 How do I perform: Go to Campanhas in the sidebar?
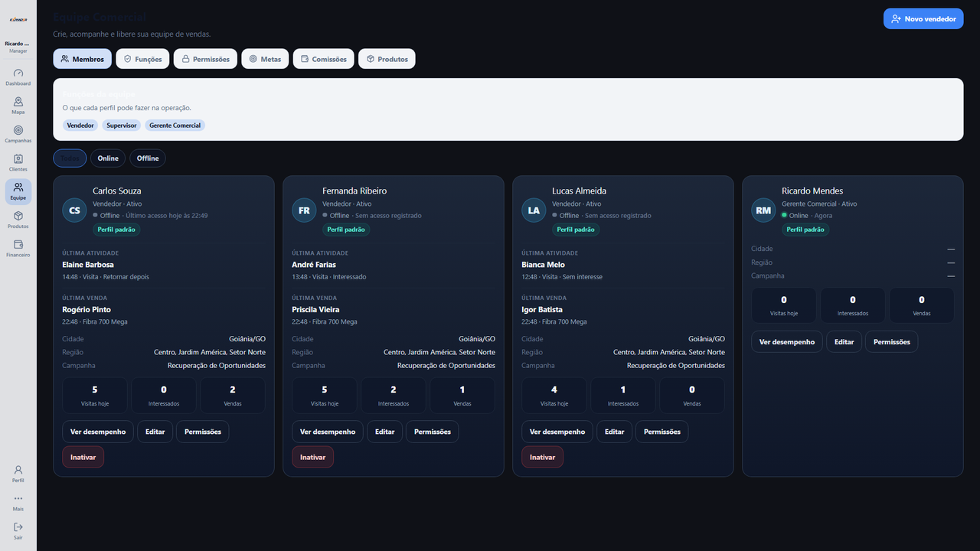coord(18,135)
